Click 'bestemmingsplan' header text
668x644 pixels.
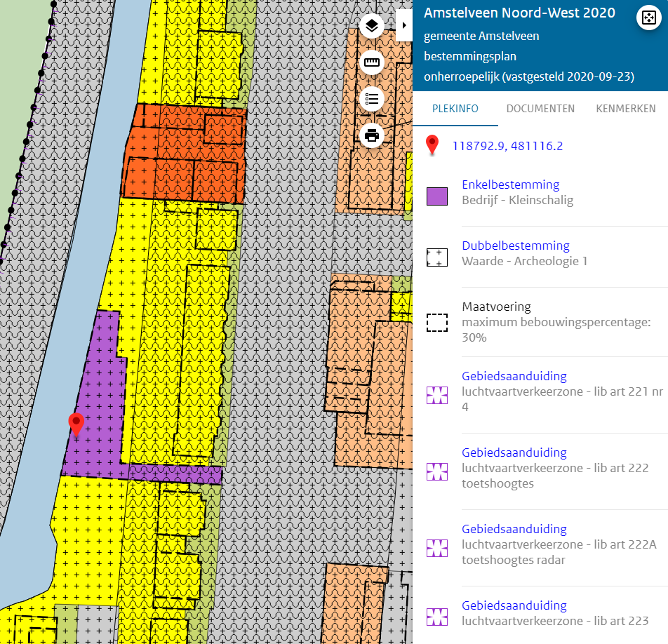(469, 56)
